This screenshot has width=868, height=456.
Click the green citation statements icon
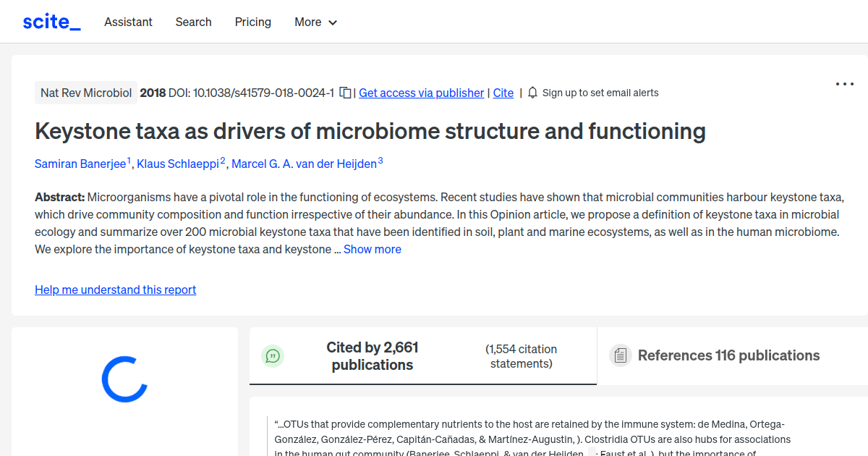click(273, 355)
